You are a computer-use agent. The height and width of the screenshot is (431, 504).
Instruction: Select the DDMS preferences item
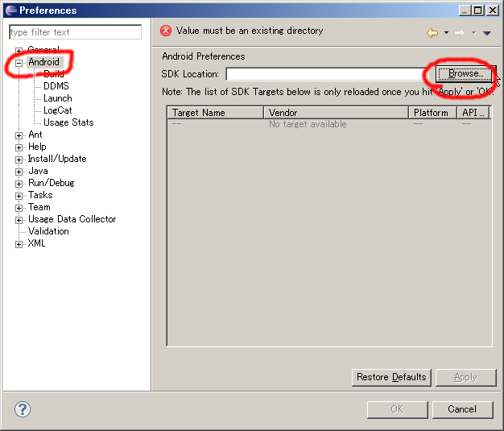[x=56, y=86]
